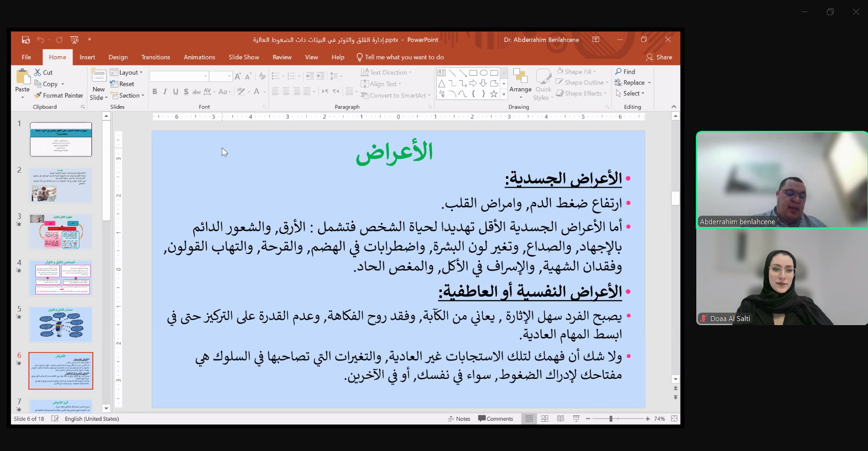Select slide 5 thumbnail
This screenshot has width=868, height=451.
click(x=61, y=324)
